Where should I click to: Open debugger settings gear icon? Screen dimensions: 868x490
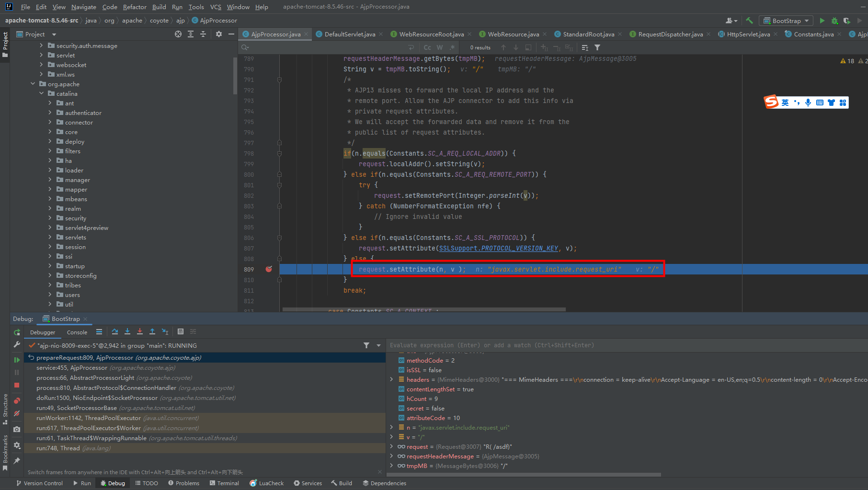point(17,445)
